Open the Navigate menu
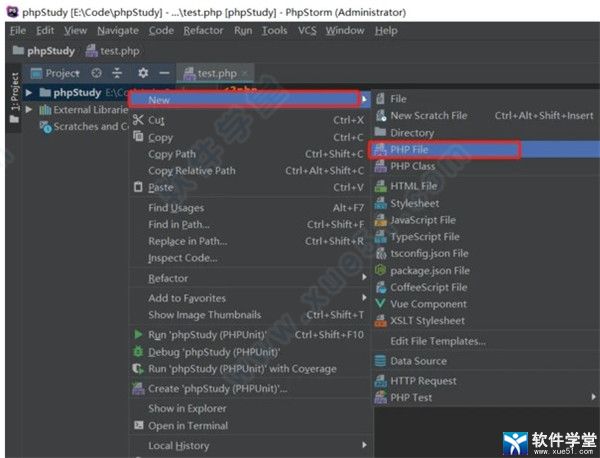Viewport: 600px width, 458px height. tap(118, 31)
